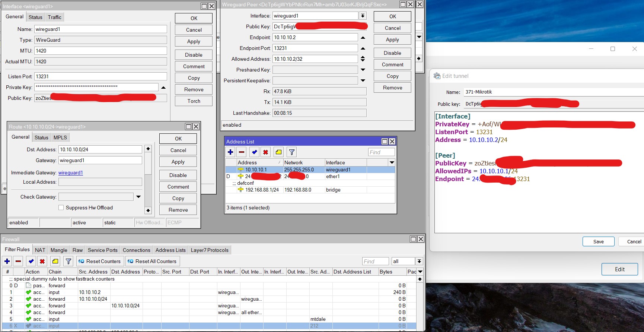Click Apply in the Wireguard Peer window
The height and width of the screenshot is (332, 644).
[392, 39]
